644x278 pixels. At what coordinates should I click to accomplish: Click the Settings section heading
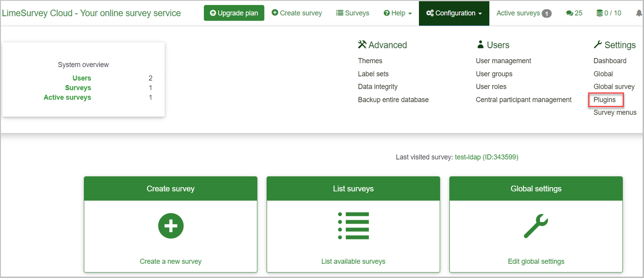615,45
